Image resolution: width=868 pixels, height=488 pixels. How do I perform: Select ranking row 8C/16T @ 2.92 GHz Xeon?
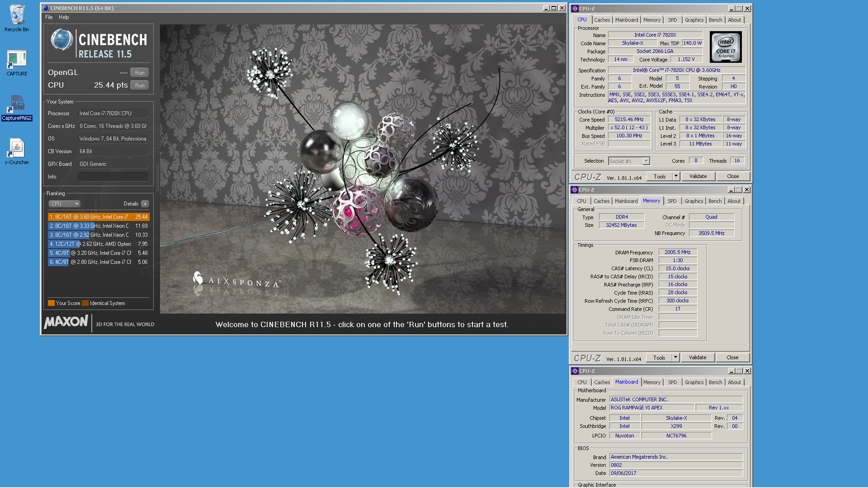click(99, 235)
